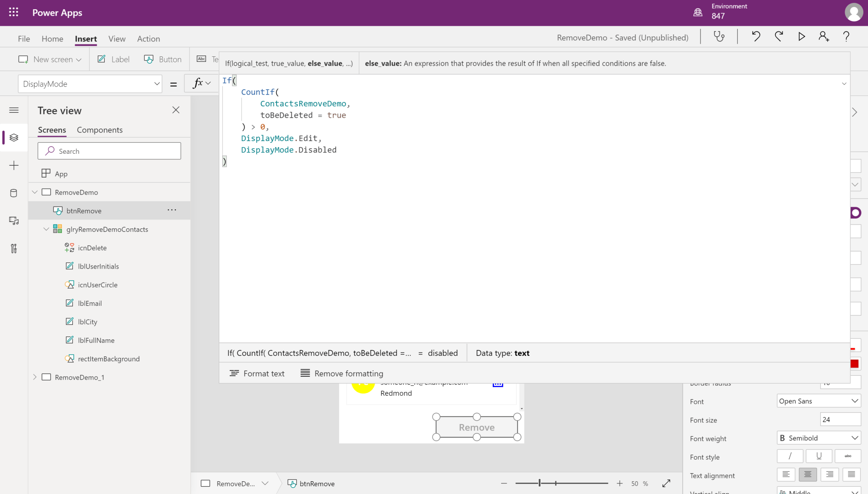This screenshot has width=868, height=494.
Task: Click the Undo arrow icon
Action: tap(756, 37)
